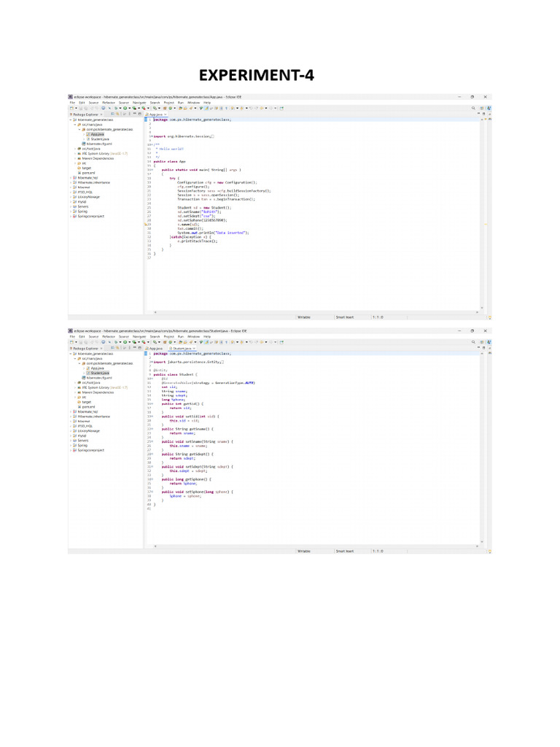The height and width of the screenshot is (747, 560).
Task: Close Package Explorer view in top window
Action: point(101,115)
